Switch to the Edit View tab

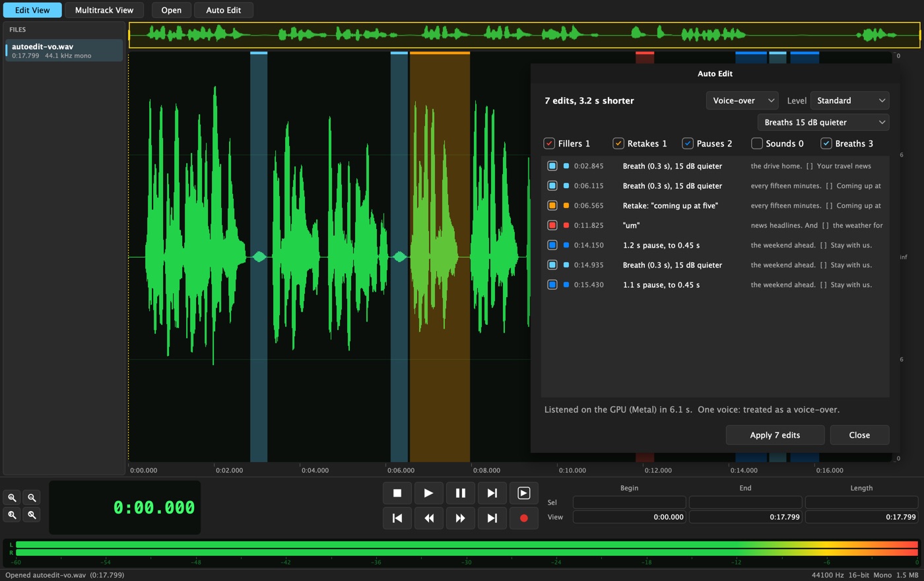(x=32, y=10)
